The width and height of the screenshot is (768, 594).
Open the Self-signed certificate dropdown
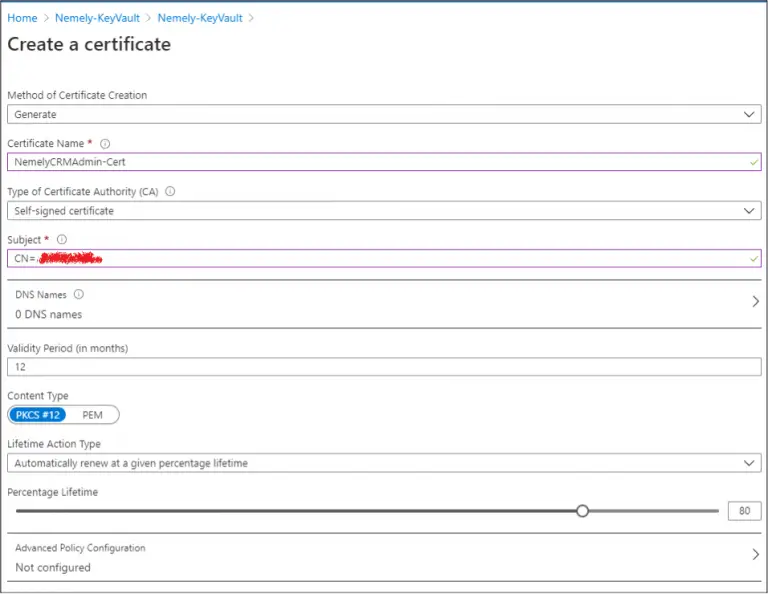click(x=384, y=211)
